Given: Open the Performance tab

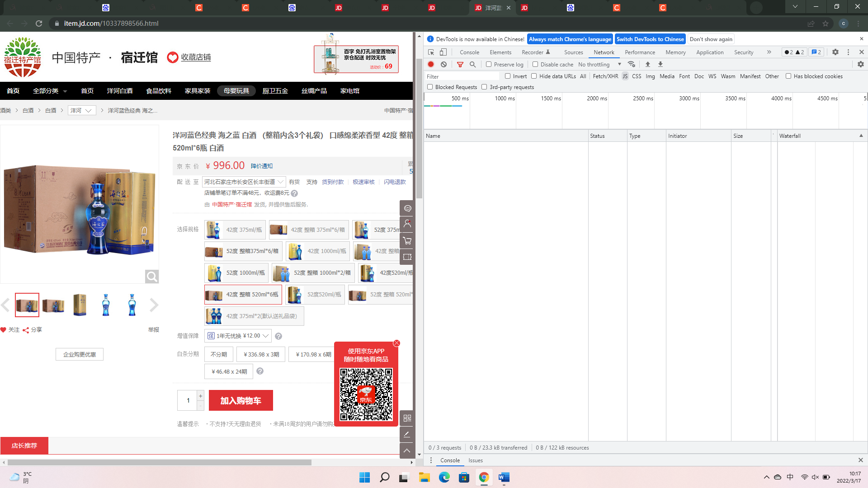Looking at the screenshot, I should [640, 52].
